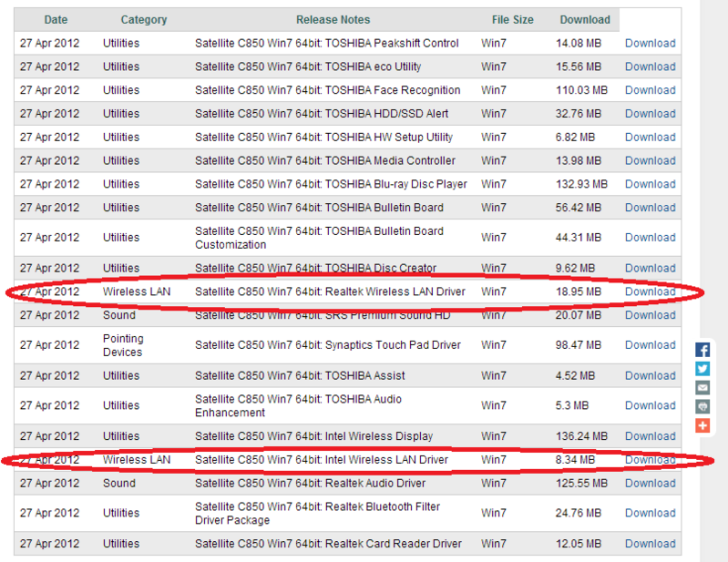Download Synaptics Touch Pad Driver
Screen dimensions: 728x562
pyautogui.click(x=650, y=345)
